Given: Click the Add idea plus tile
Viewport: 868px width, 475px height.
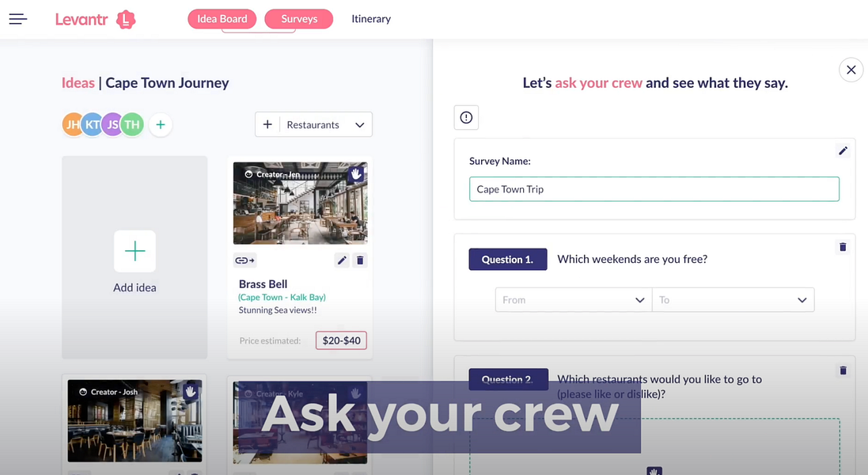Looking at the screenshot, I should tap(135, 251).
